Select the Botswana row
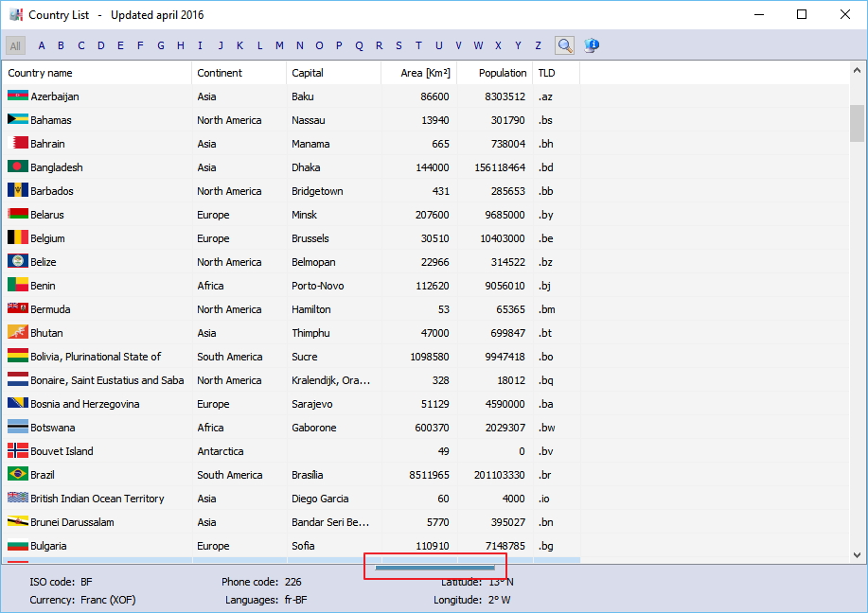 point(53,428)
